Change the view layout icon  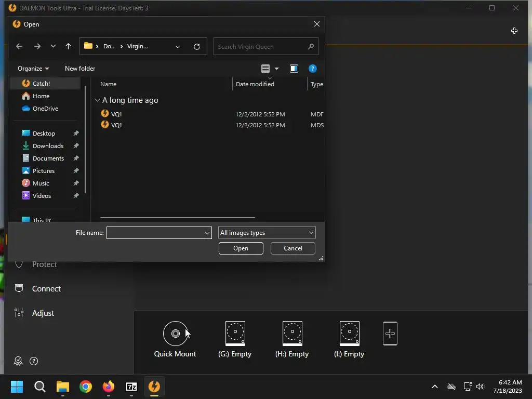265,69
